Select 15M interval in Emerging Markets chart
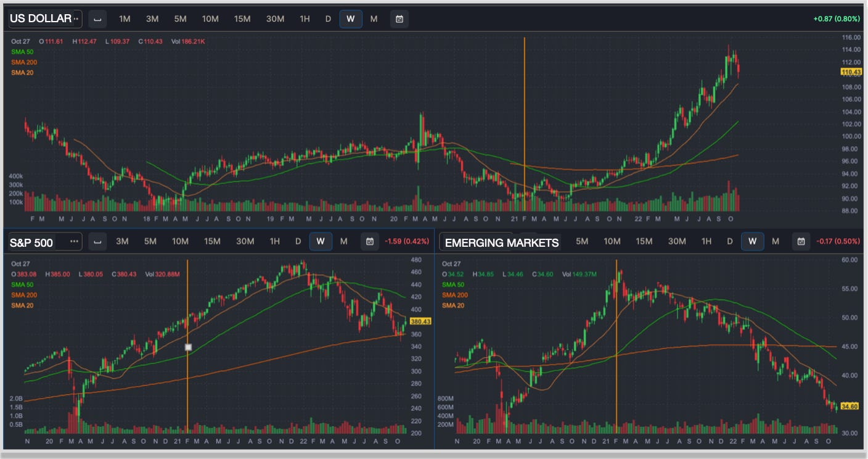The image size is (868, 459). pos(644,241)
